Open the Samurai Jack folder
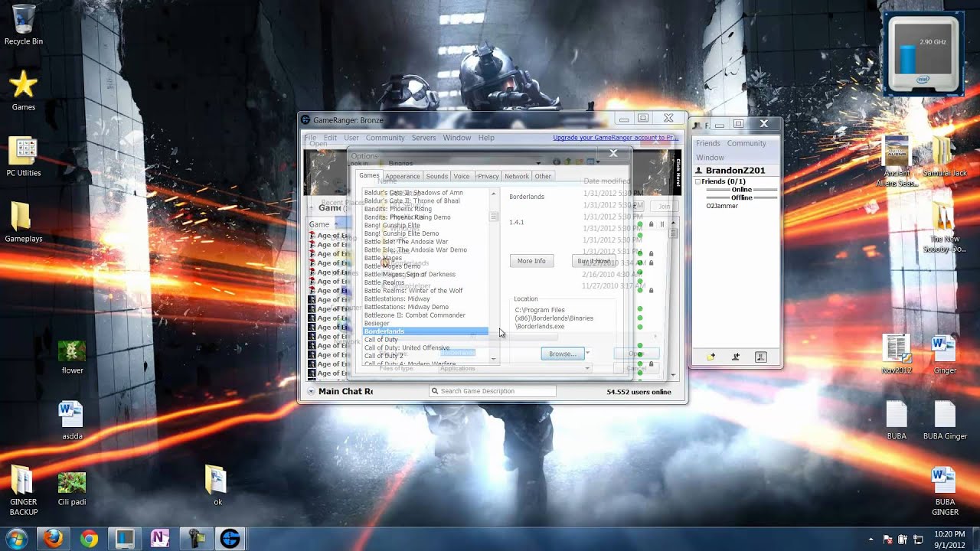This screenshot has width=980, height=551. pyautogui.click(x=944, y=156)
